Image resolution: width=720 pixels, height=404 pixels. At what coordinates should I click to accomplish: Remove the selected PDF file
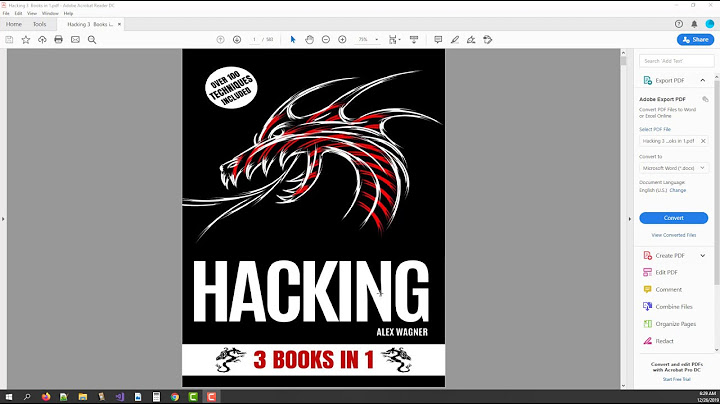pos(703,141)
